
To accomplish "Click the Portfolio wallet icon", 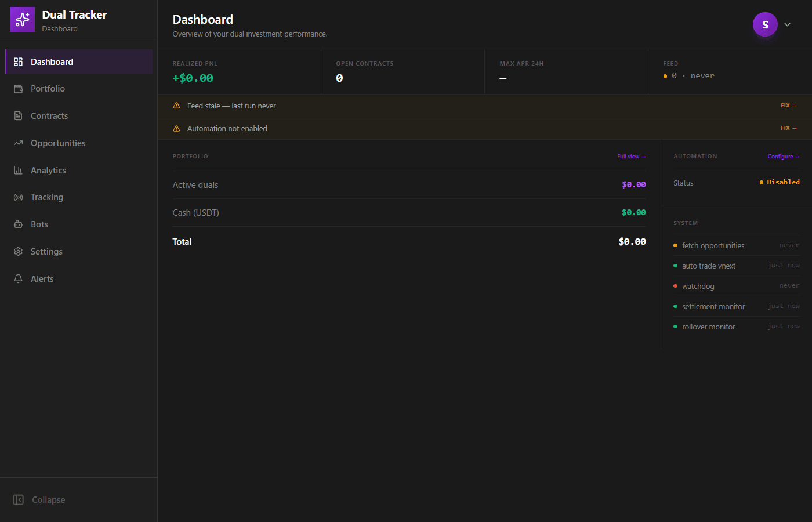I will pos(18,89).
